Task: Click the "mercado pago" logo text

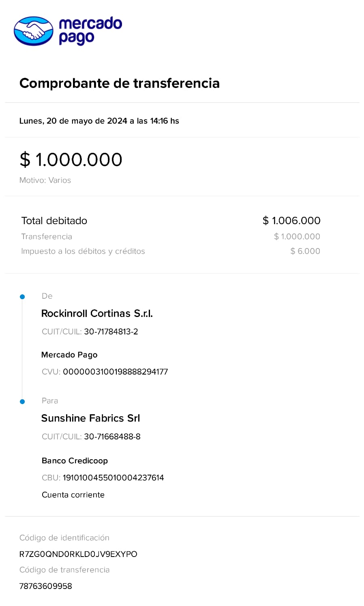Action: pyautogui.click(x=90, y=31)
